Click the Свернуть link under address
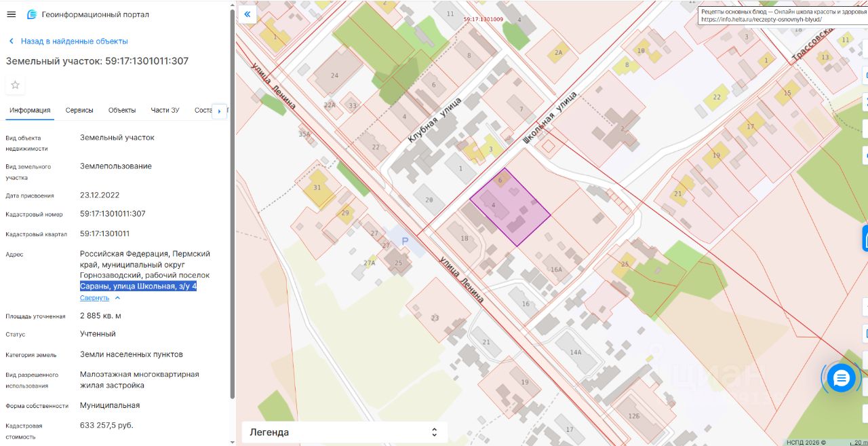The image size is (868, 446). 94,298
